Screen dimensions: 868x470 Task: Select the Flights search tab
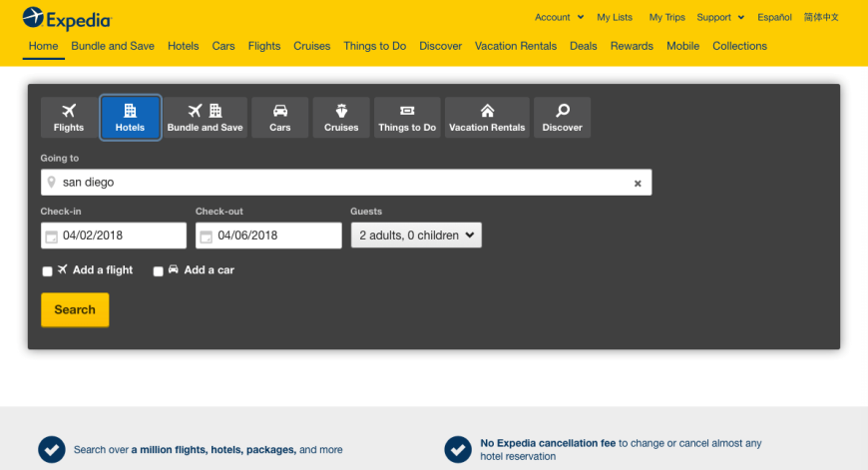pos(69,118)
